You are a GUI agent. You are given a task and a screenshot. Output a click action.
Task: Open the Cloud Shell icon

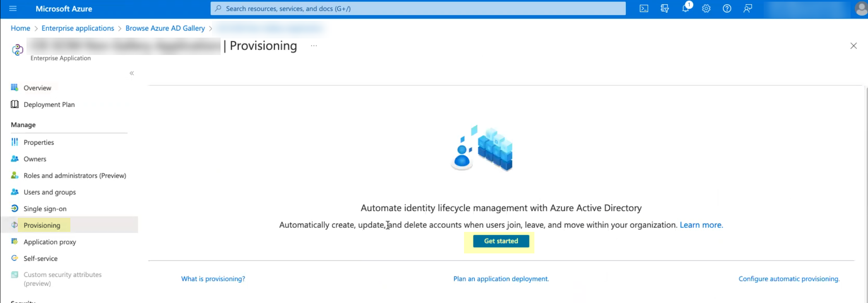644,9
